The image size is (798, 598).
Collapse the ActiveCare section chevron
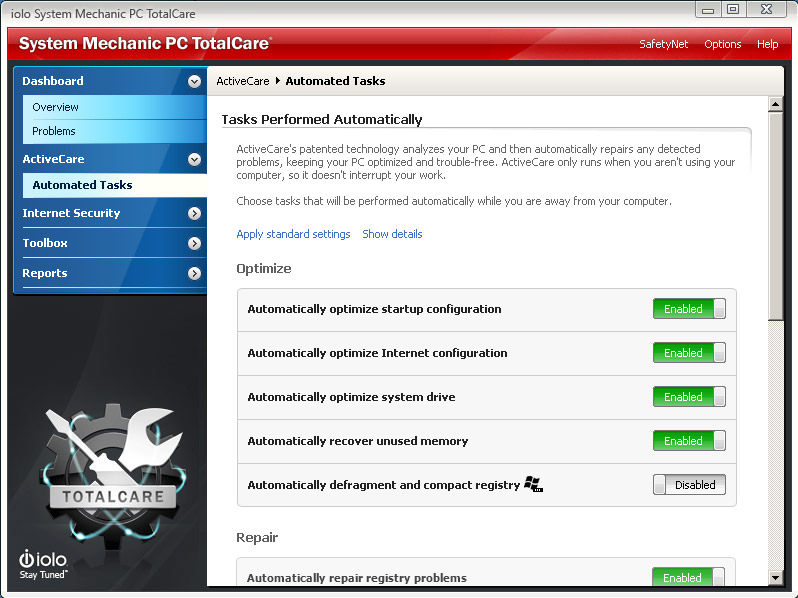(x=194, y=160)
